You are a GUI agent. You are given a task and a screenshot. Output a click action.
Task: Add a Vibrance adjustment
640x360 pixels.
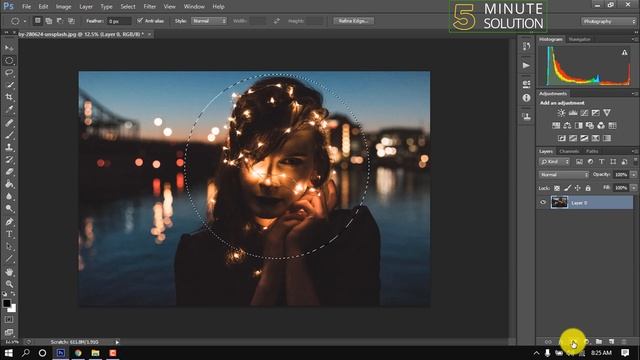click(x=607, y=113)
